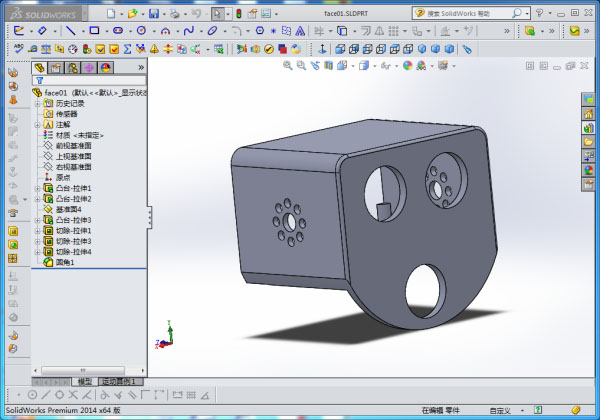The height and width of the screenshot is (420, 600).
Task: Click the Rebuild traffic light icon
Action: tap(239, 14)
